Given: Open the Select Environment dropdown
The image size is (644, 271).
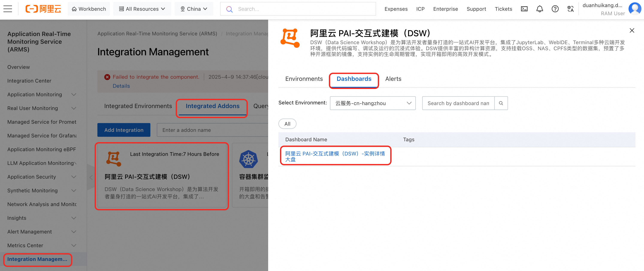Looking at the screenshot, I should pos(372,103).
